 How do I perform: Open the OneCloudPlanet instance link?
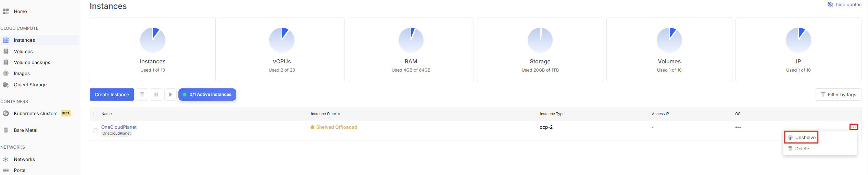[x=119, y=127]
